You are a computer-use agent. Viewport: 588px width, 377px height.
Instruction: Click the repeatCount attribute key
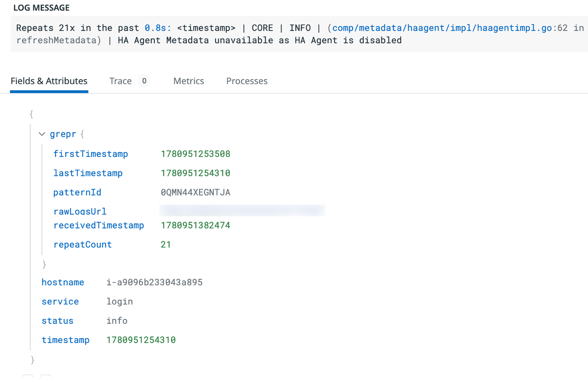(83, 245)
